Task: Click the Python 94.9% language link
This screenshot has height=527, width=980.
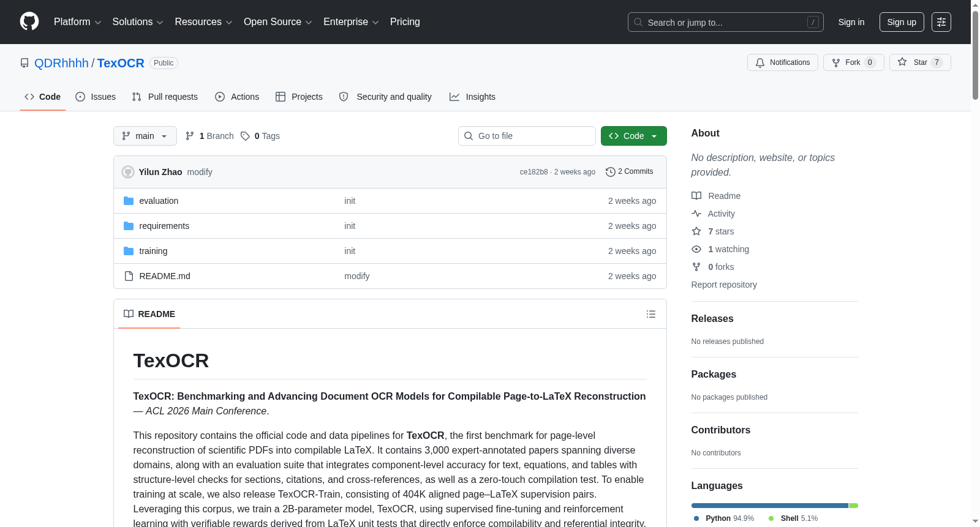Action: point(724,518)
